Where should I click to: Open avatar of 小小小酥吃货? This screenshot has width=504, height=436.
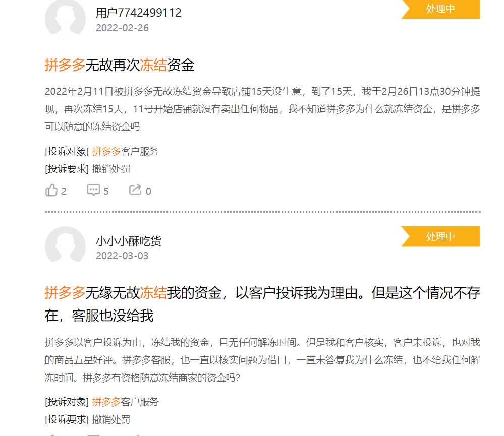tap(65, 246)
